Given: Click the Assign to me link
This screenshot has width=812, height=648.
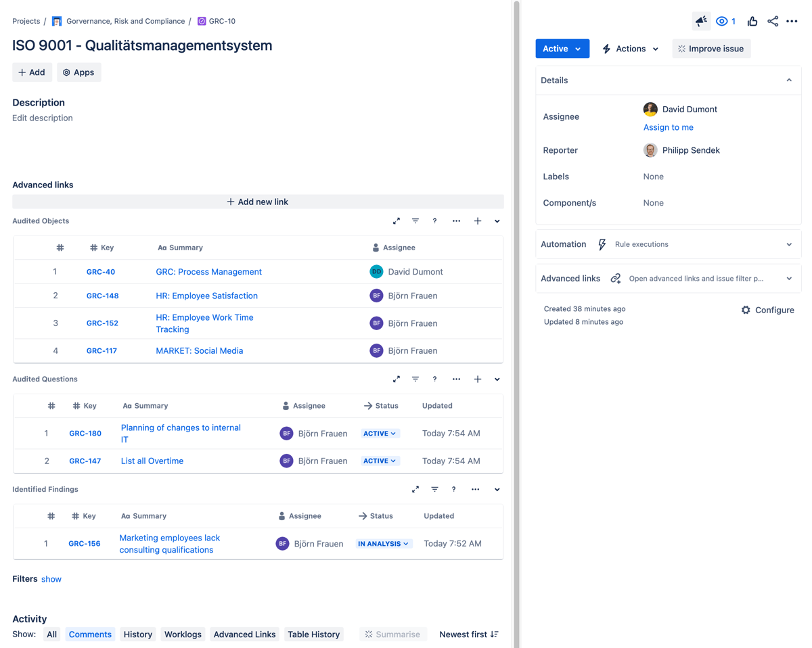Looking at the screenshot, I should click(669, 127).
